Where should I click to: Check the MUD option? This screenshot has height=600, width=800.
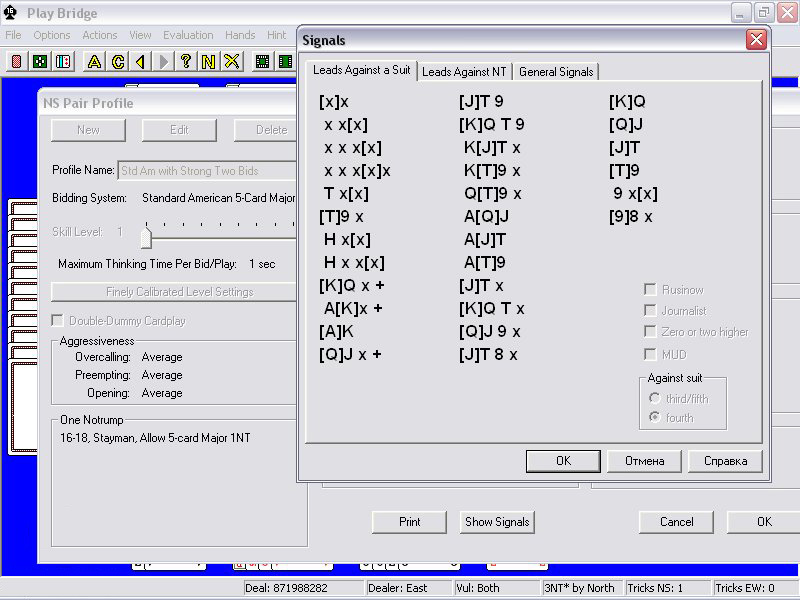click(651, 354)
